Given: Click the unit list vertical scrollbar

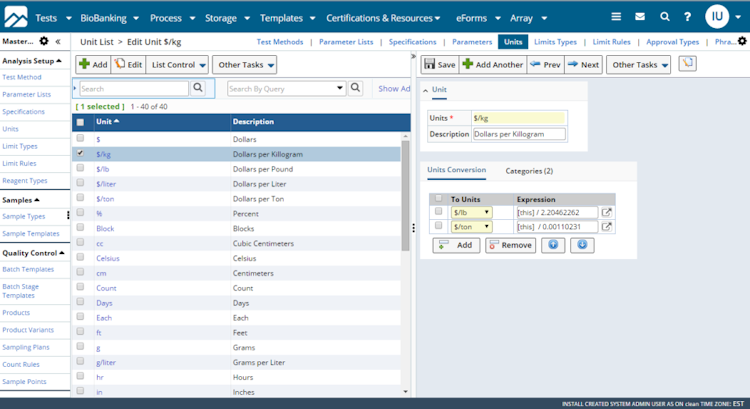Looking at the screenshot, I should [x=405, y=196].
